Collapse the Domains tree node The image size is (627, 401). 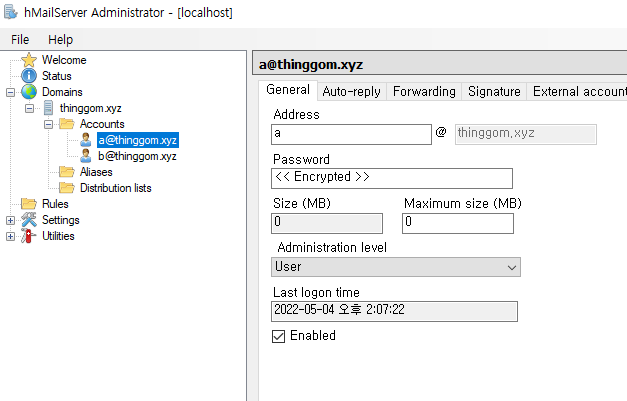click(x=10, y=92)
